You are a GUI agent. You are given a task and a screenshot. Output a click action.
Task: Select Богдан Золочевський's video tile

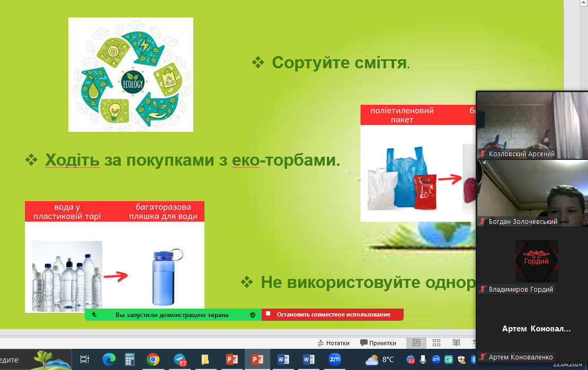tap(532, 193)
